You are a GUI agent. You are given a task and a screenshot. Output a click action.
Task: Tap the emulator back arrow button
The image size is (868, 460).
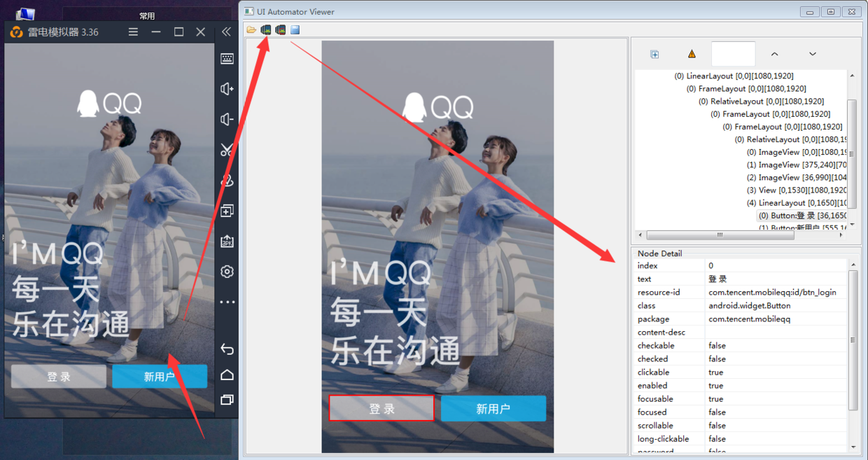[x=227, y=349]
